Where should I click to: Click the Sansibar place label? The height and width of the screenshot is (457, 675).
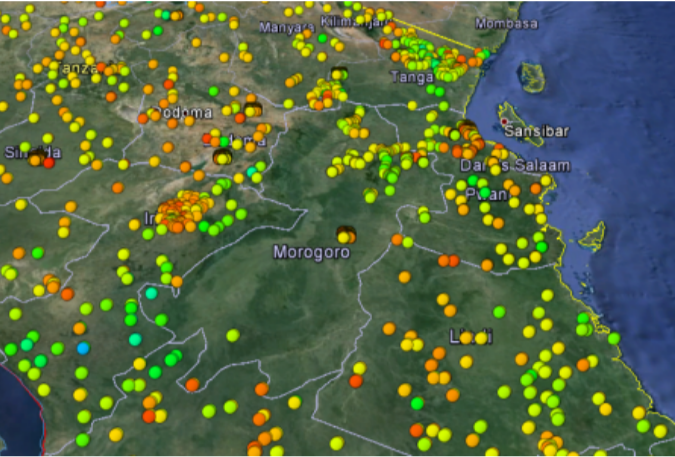point(533,131)
